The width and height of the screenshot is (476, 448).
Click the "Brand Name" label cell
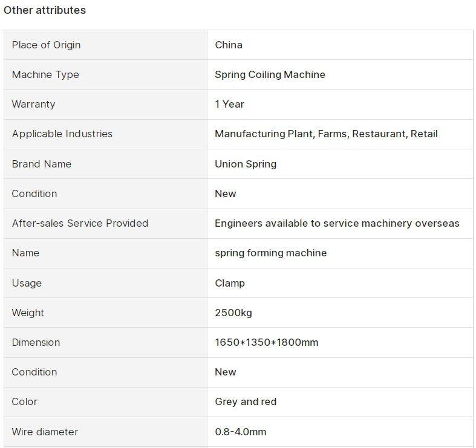click(41, 164)
